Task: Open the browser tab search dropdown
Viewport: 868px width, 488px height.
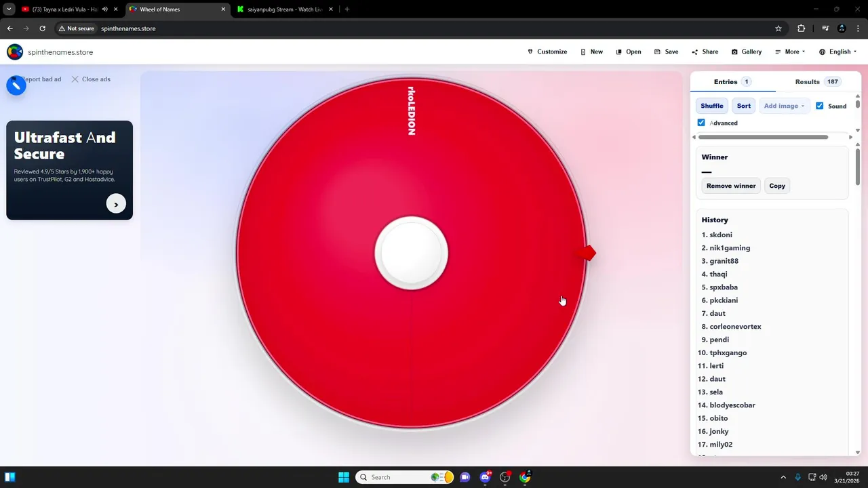Action: coord(9,9)
